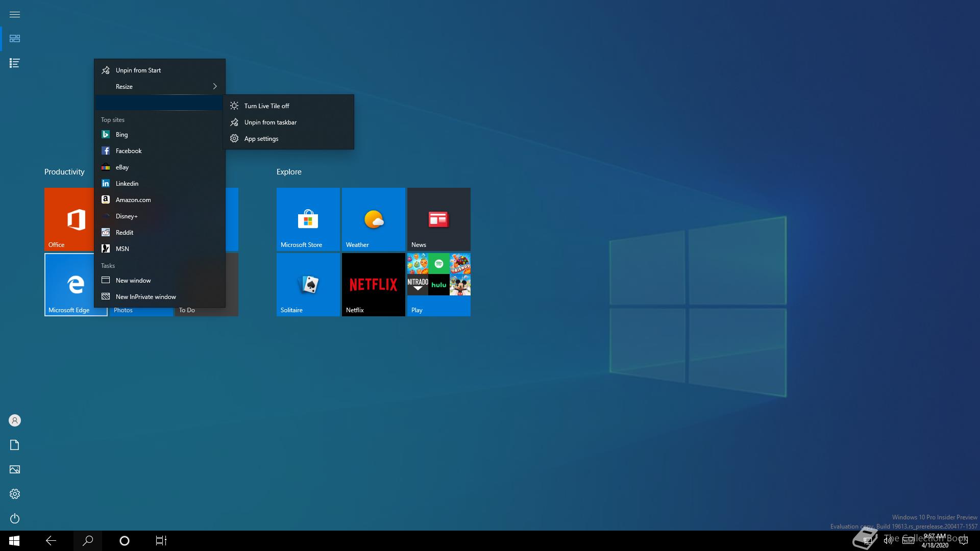Open eBay from Top sites

click(160, 167)
